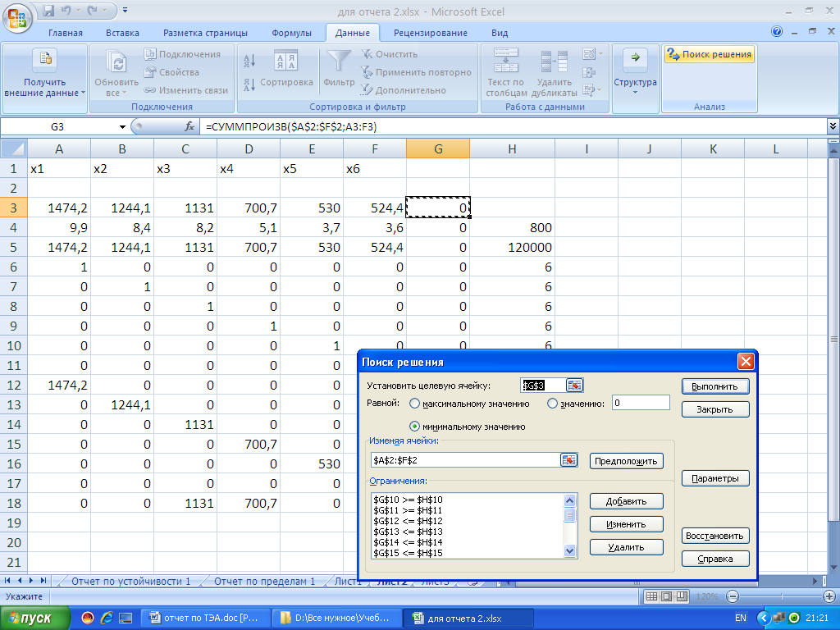Undo last action in Quick Access toolbar
This screenshot has height=630, width=840.
[x=66, y=10]
